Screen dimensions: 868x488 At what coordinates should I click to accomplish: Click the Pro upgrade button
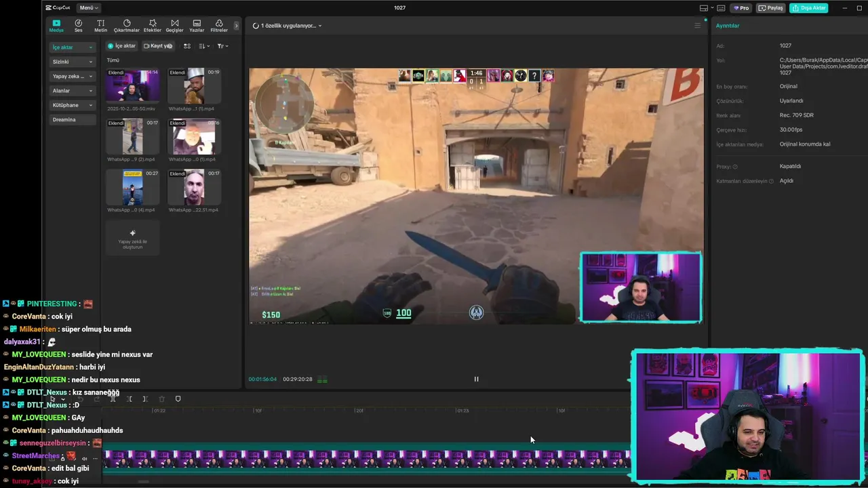(741, 8)
